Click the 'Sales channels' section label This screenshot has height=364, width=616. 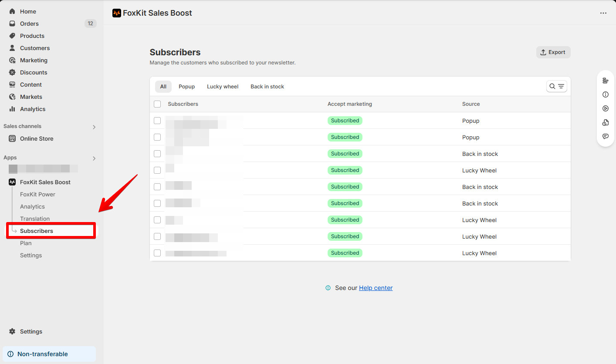(x=22, y=126)
